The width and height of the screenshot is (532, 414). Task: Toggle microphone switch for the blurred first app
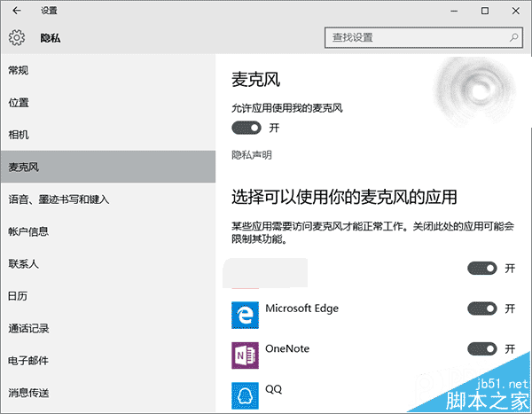pos(482,269)
